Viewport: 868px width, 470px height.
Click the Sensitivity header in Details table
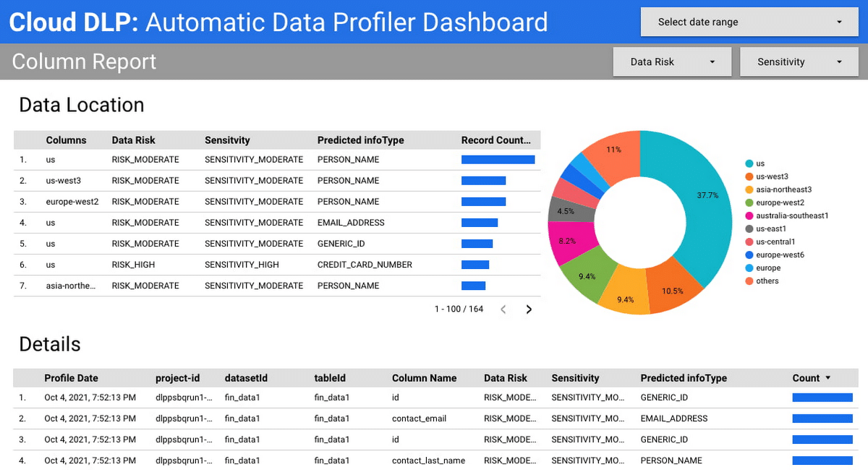(x=575, y=378)
